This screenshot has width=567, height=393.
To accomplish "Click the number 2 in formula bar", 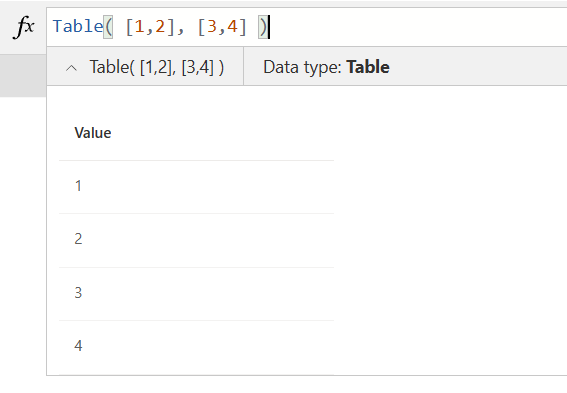I will point(160,27).
